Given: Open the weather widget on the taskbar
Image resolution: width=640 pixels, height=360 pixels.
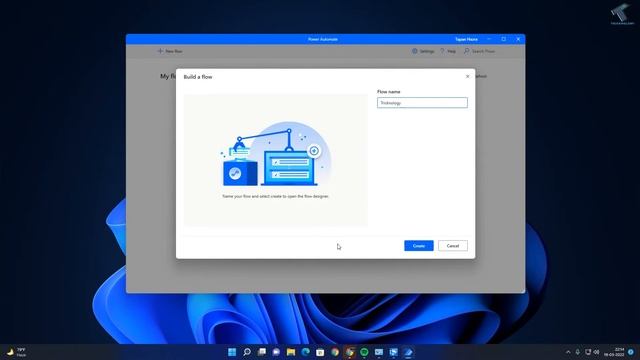Looking at the screenshot, I should click(17, 352).
